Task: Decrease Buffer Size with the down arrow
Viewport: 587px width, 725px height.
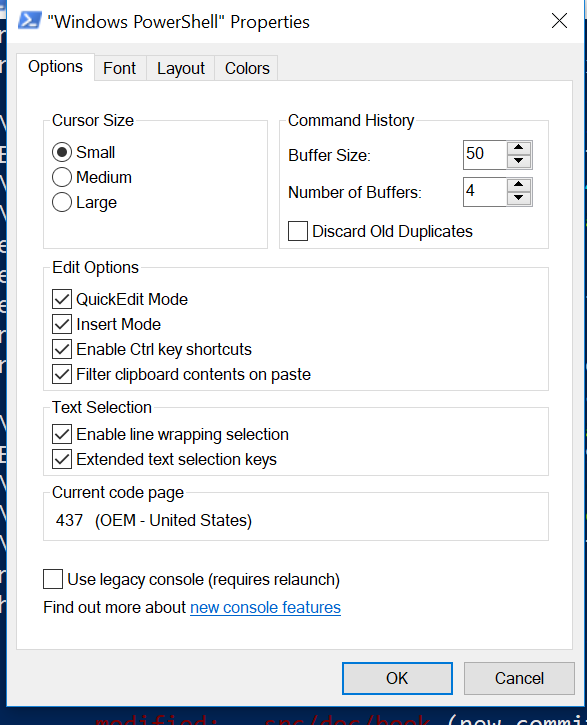Action: point(519,161)
